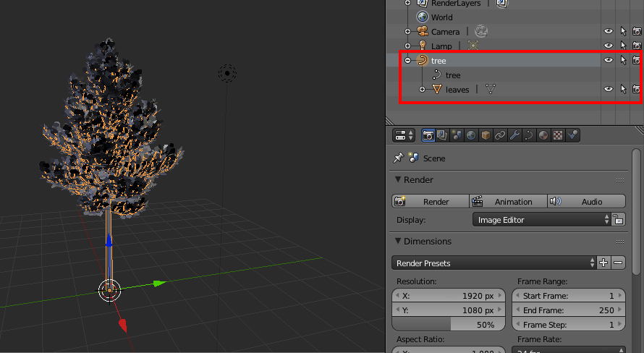Click the leaves mesh triangle icon

(436, 89)
